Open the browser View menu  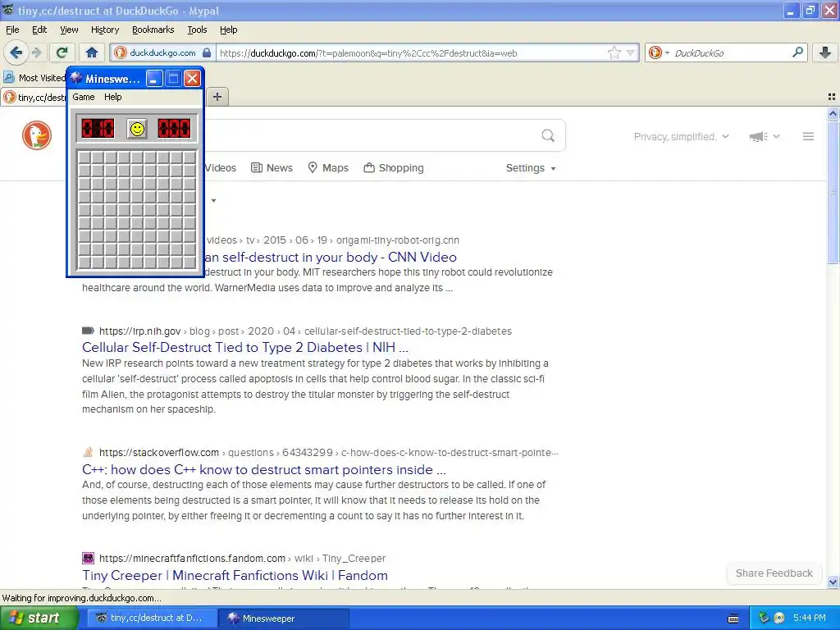(x=69, y=30)
